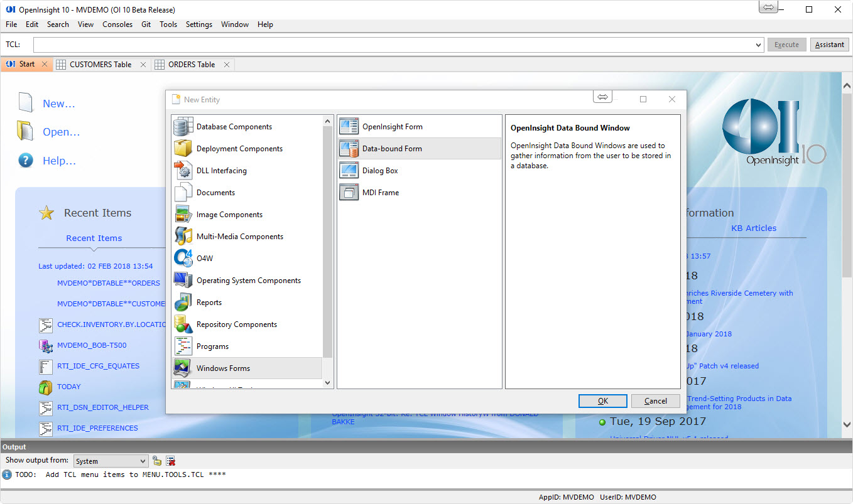Click the Reports chart icon
Viewport: 853px width, 504px height.
(183, 303)
